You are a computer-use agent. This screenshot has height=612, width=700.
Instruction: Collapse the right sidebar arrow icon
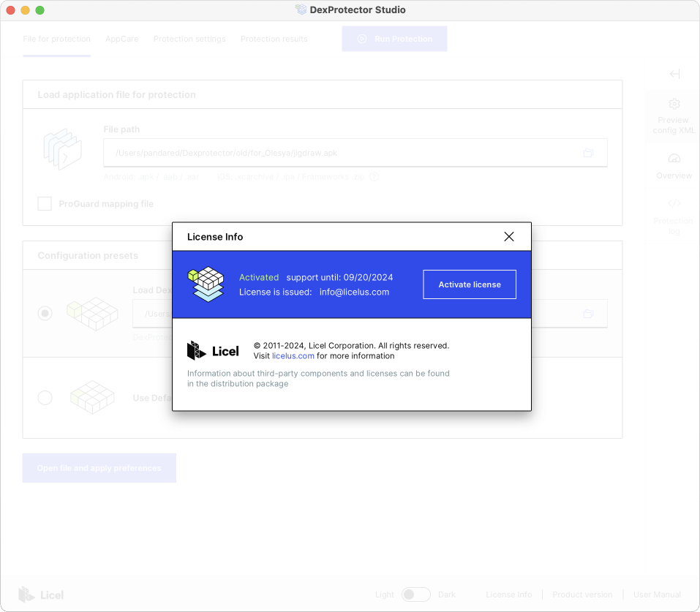[x=674, y=74]
